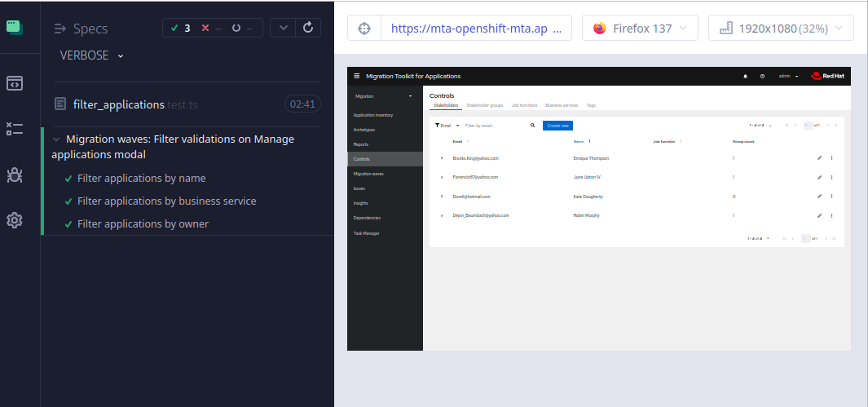Switch to the Stakeholder groups tab
Image resolution: width=868 pixels, height=407 pixels.
tap(484, 105)
